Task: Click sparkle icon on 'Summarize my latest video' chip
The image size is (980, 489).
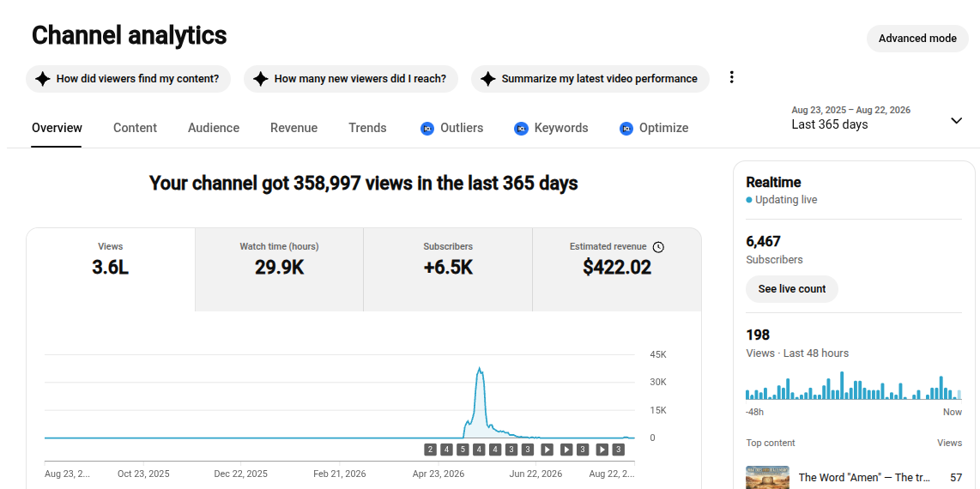Action: pyautogui.click(x=488, y=79)
